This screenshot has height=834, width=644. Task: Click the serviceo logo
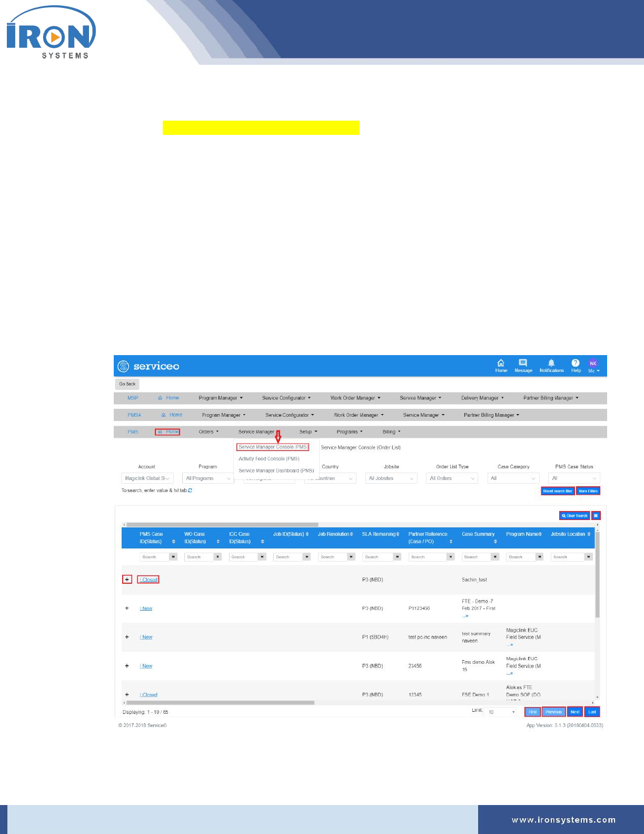point(149,366)
